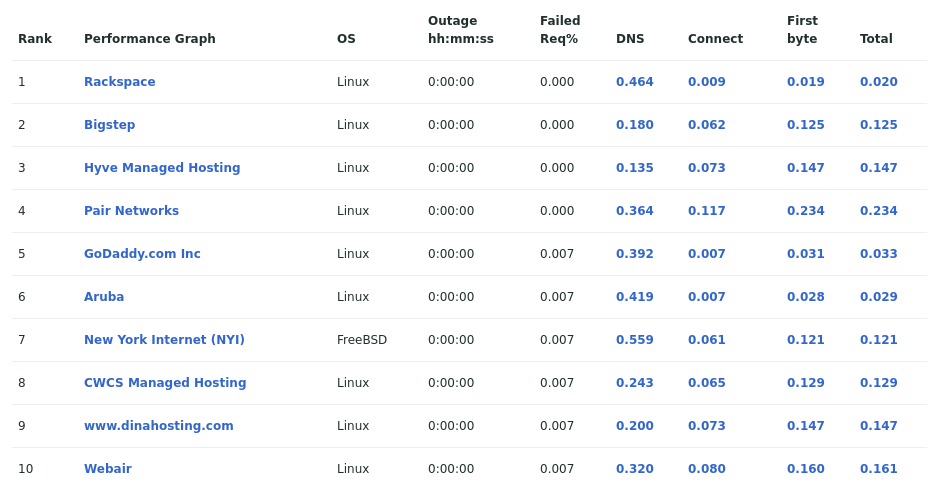Click Webair DNS value 0.320
939x490 pixels.
click(635, 468)
